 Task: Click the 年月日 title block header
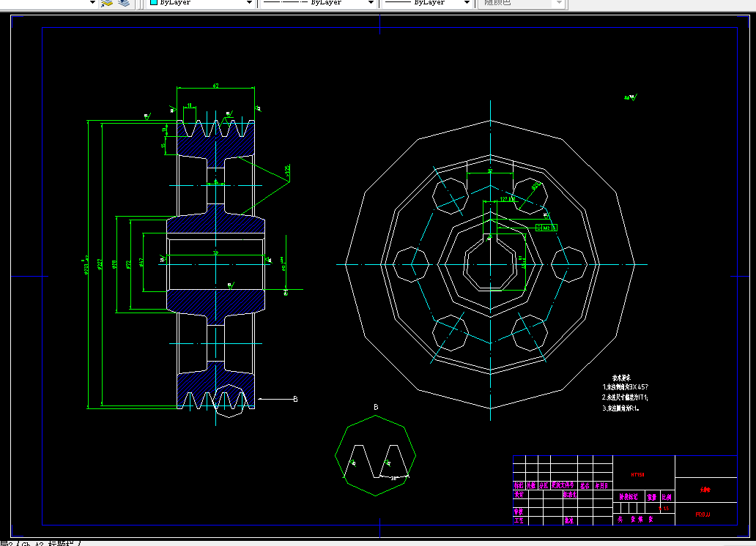point(601,486)
